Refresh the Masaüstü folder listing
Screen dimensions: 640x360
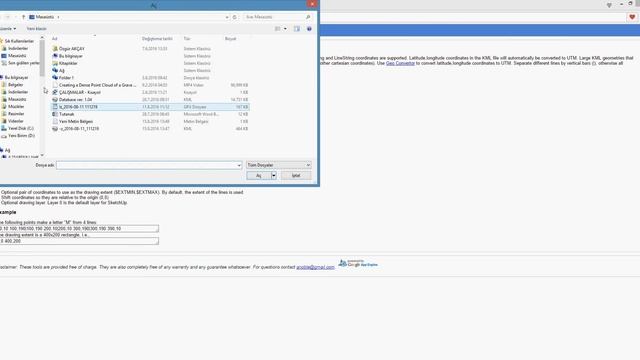[234, 17]
